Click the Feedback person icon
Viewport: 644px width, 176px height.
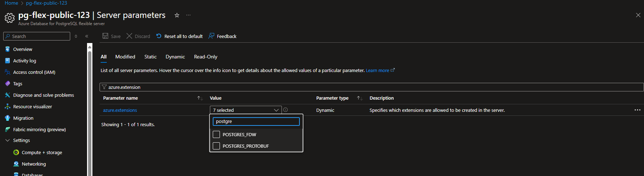pos(211,36)
